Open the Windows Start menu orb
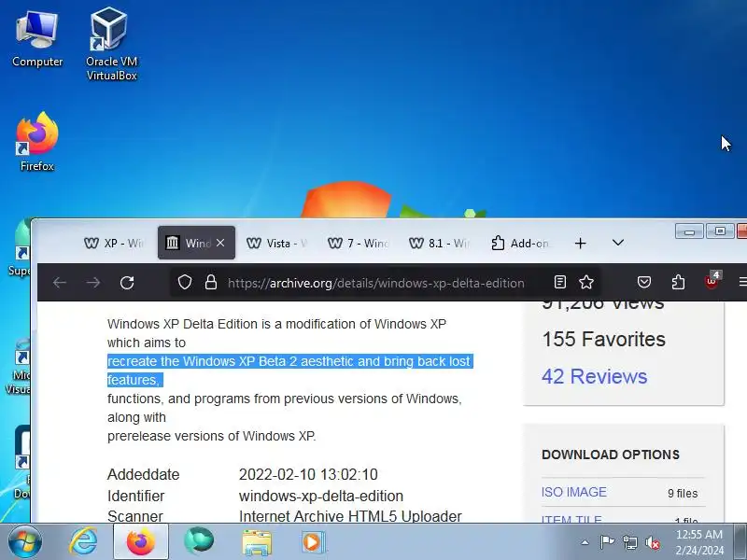Image resolution: width=747 pixels, height=560 pixels. tap(24, 542)
